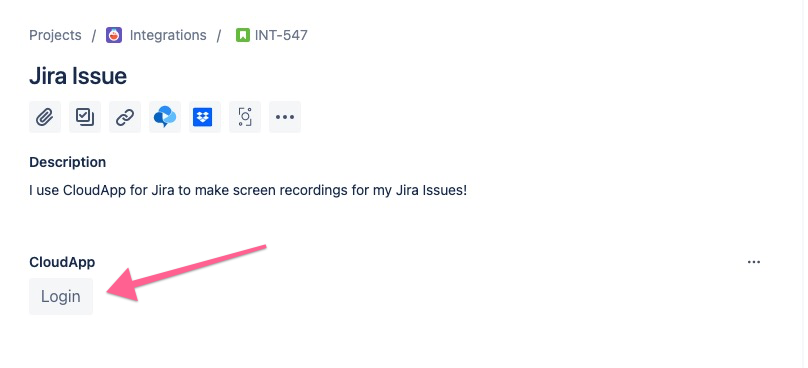Screen dimensions: 808x368
Task: Select the screen capture icon
Action: tap(245, 117)
